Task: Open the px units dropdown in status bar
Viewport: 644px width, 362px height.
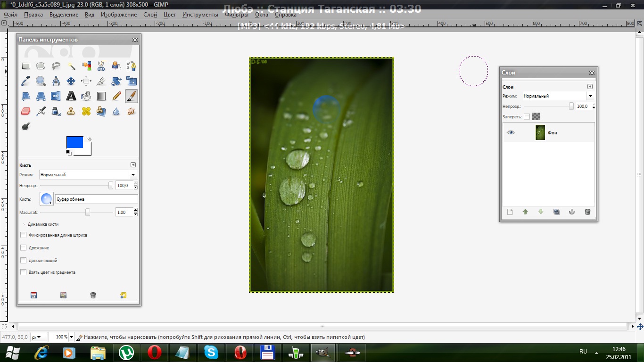Action: point(39,337)
